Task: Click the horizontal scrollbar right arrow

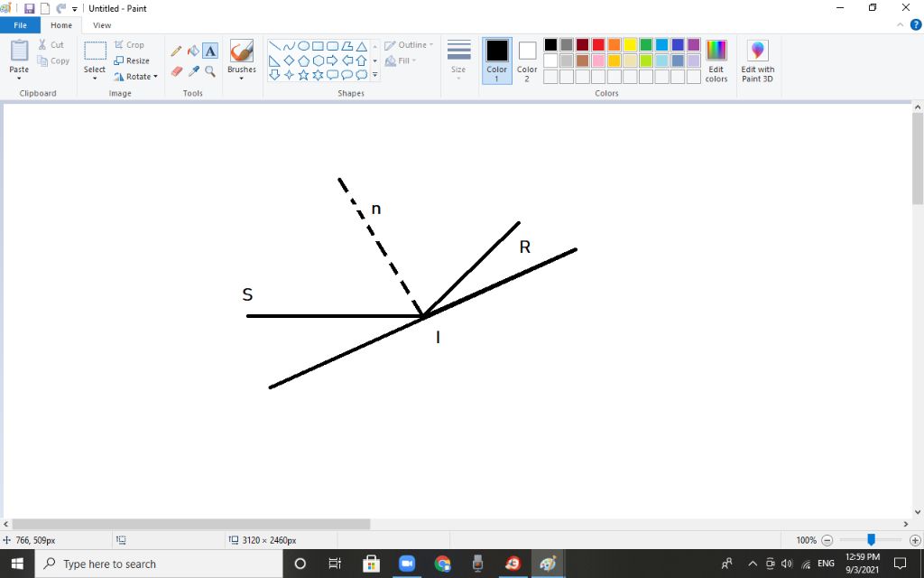Action: (906, 524)
